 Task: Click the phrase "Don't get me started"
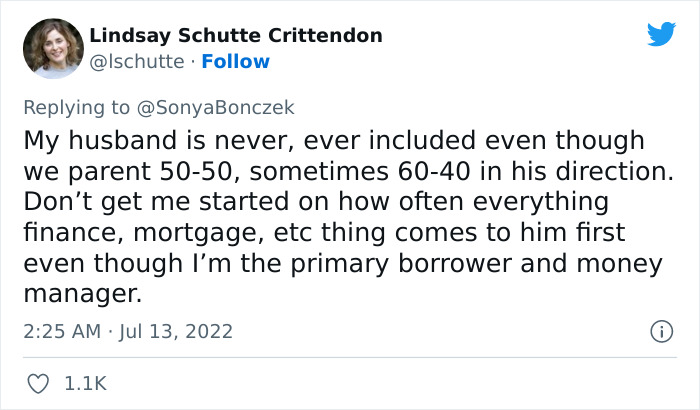point(137,201)
